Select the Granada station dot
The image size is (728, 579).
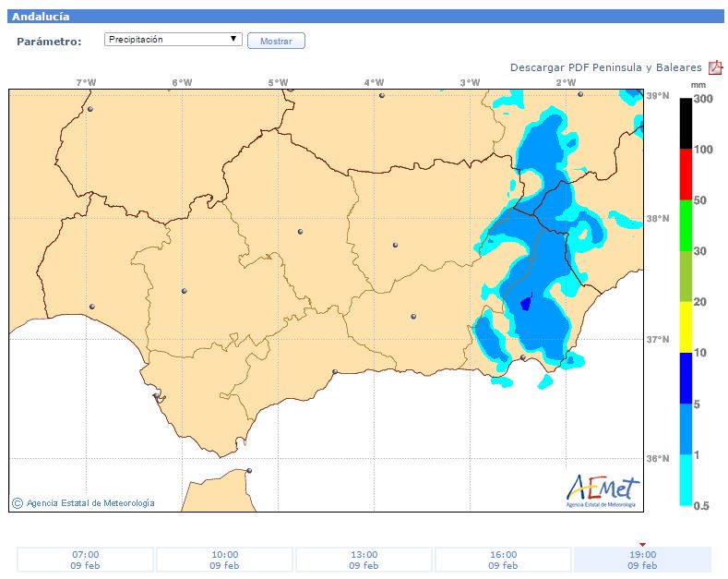point(413,317)
